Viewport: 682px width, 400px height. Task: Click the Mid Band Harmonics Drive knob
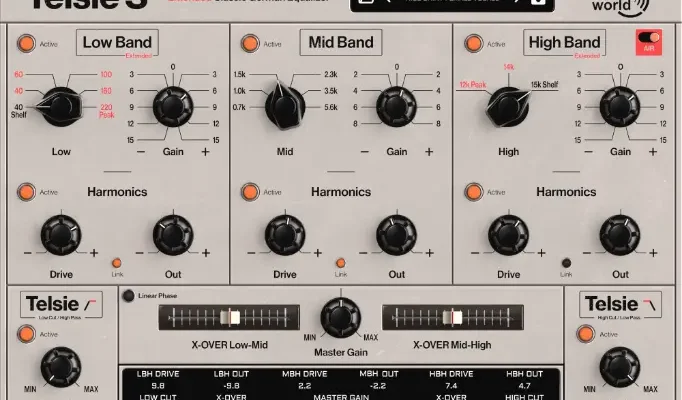[x=285, y=236]
